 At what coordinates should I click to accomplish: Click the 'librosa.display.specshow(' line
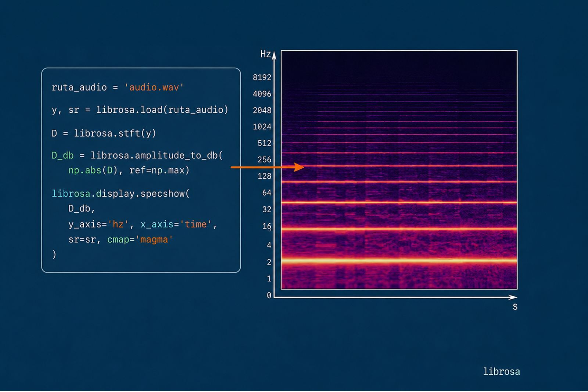click(121, 194)
